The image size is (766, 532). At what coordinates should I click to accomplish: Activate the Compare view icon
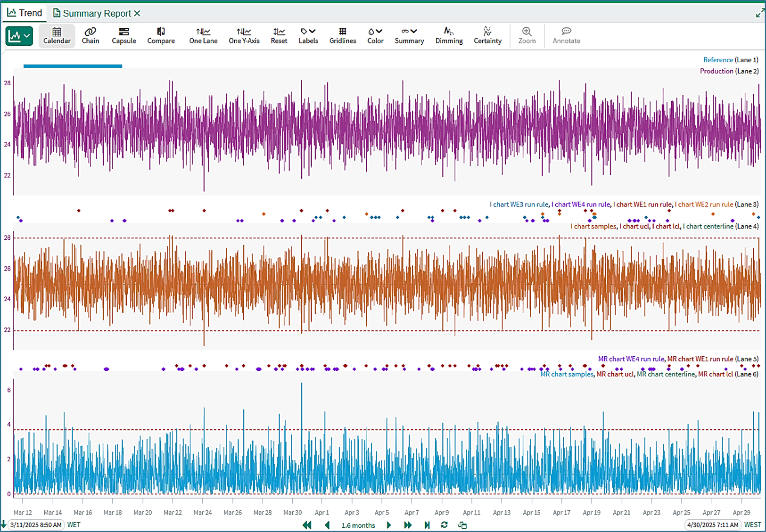click(x=161, y=36)
